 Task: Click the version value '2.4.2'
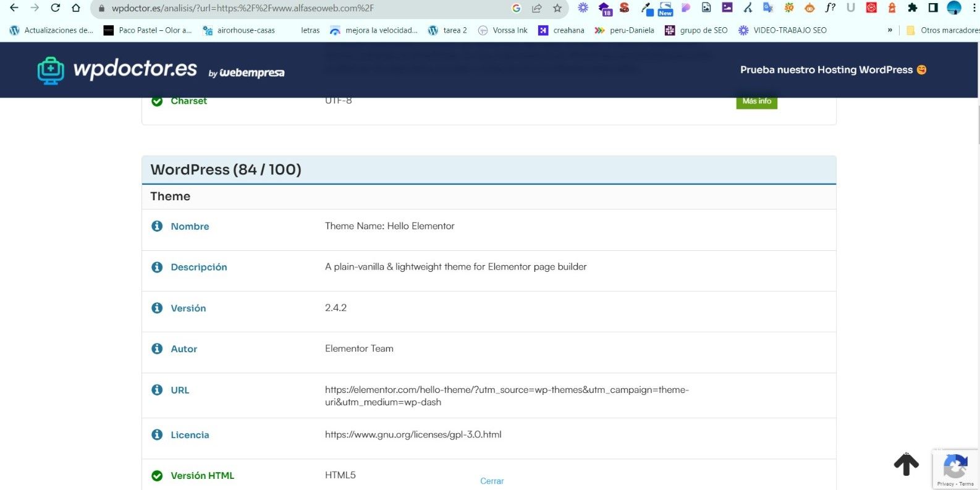[336, 308]
